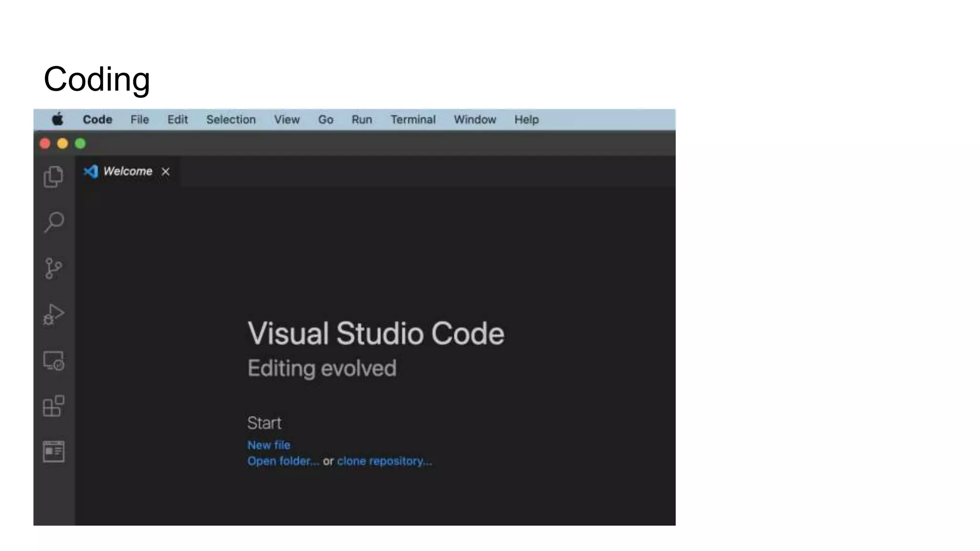Open the Source Control view

(53, 268)
